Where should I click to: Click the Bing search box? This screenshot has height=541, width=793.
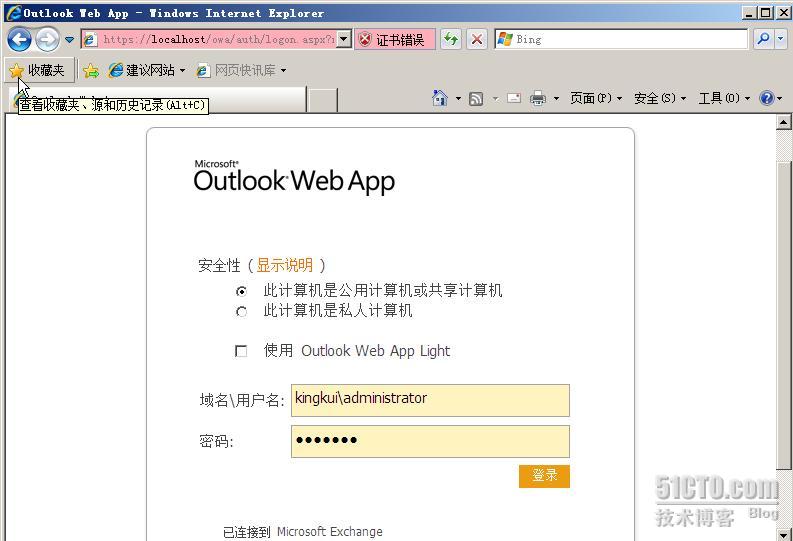[x=621, y=39]
